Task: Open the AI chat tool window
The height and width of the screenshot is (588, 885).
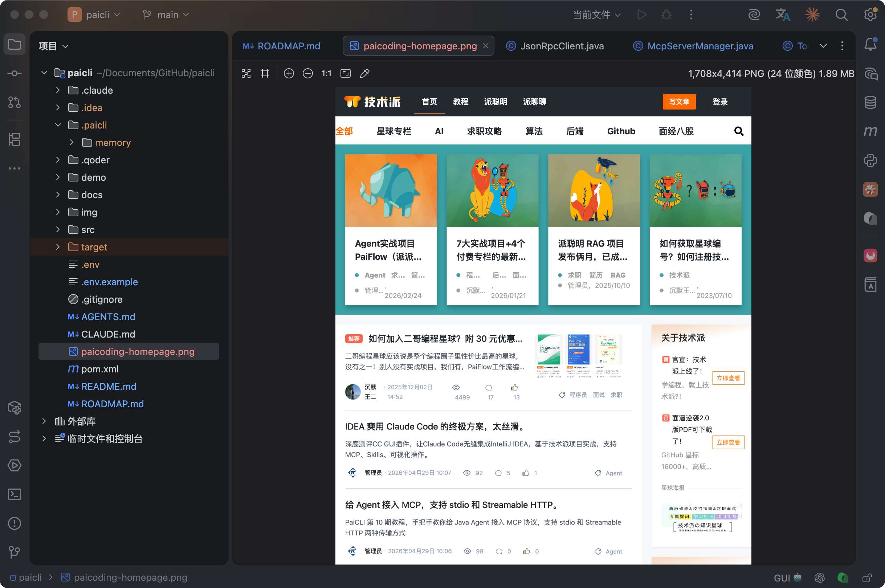Action: coord(870,73)
